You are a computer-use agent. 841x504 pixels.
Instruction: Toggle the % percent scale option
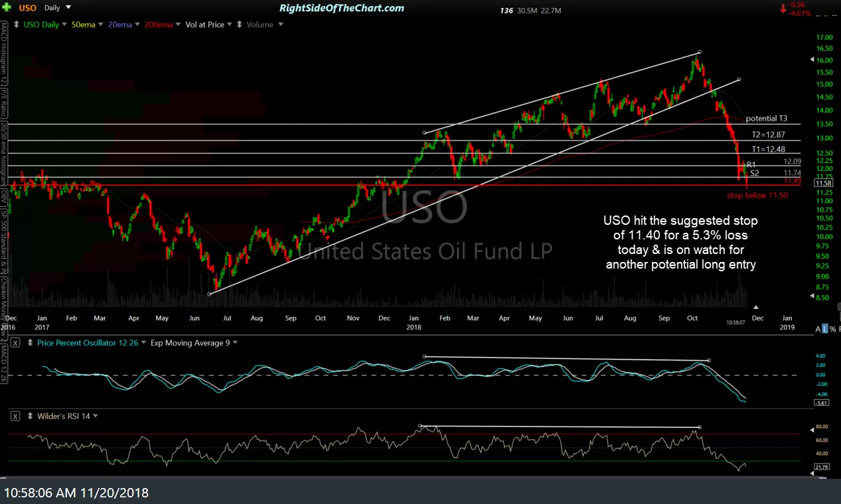tap(832, 329)
